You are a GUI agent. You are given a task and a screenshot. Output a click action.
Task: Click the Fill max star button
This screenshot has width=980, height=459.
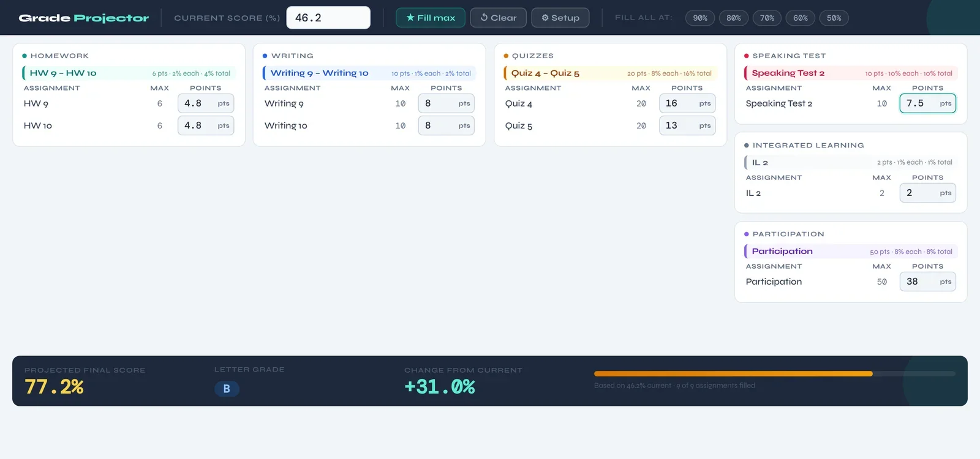(431, 18)
